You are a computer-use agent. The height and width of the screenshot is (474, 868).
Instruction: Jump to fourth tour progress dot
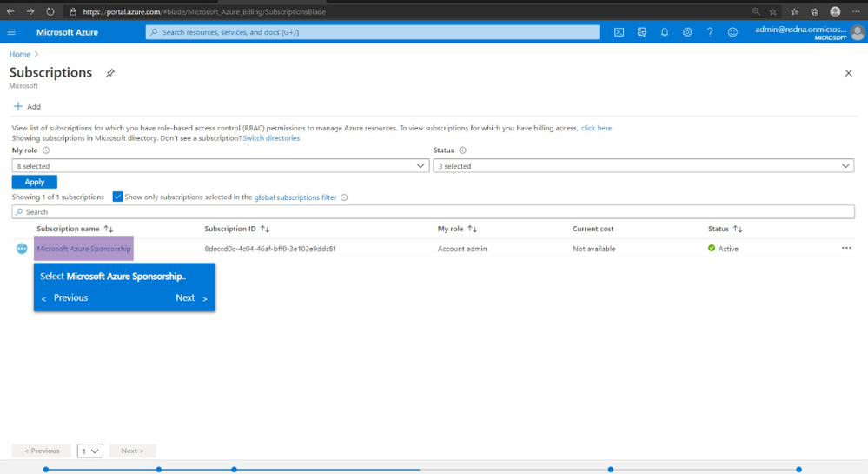[x=611, y=470]
